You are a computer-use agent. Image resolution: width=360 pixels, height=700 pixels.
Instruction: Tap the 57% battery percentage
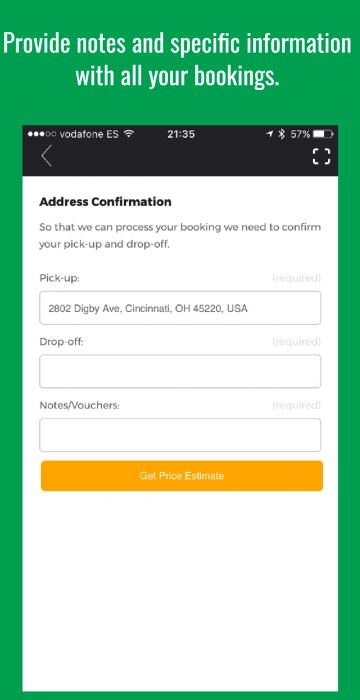click(300, 134)
